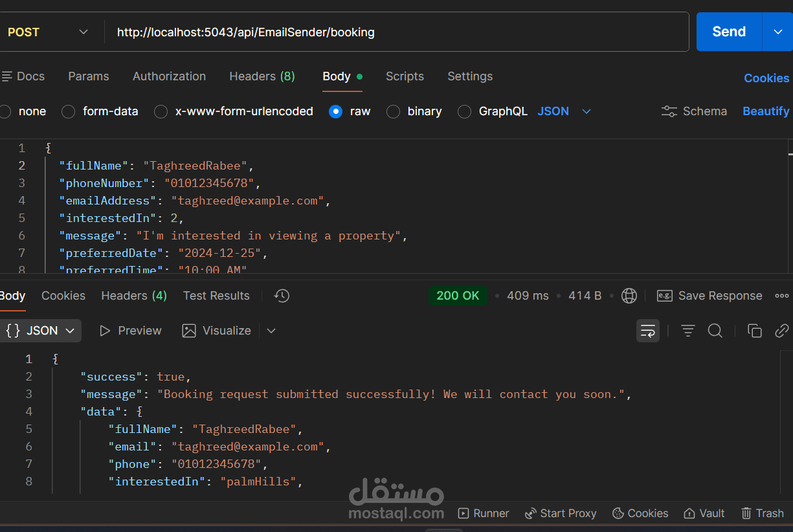
Task: Switch to the Params tab
Action: point(89,76)
